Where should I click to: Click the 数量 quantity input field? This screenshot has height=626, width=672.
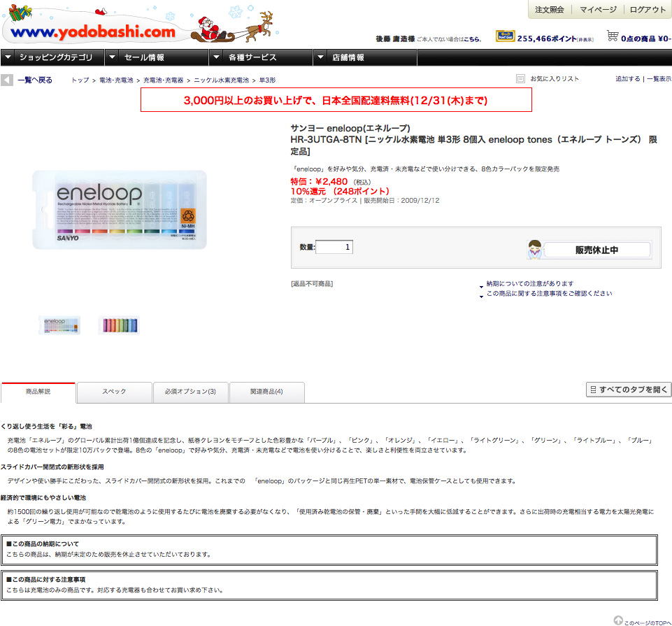[334, 247]
